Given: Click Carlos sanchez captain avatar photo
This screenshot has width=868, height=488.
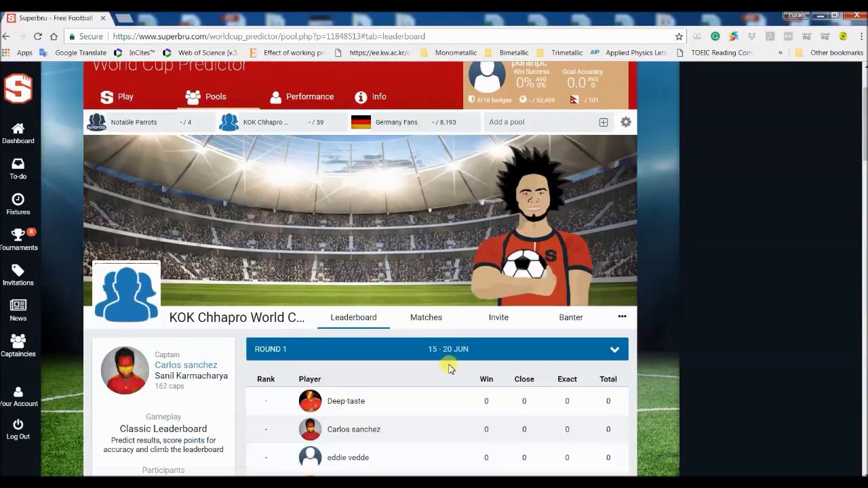Looking at the screenshot, I should [x=125, y=370].
